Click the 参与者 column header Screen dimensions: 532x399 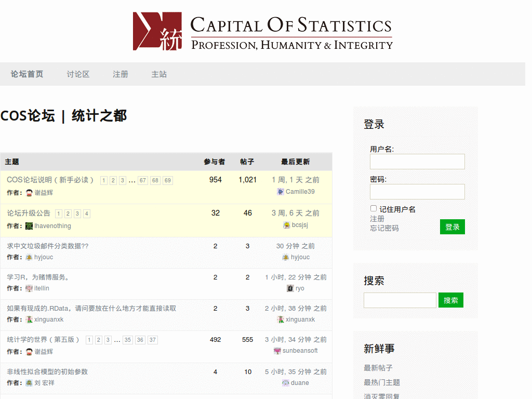pos(215,162)
